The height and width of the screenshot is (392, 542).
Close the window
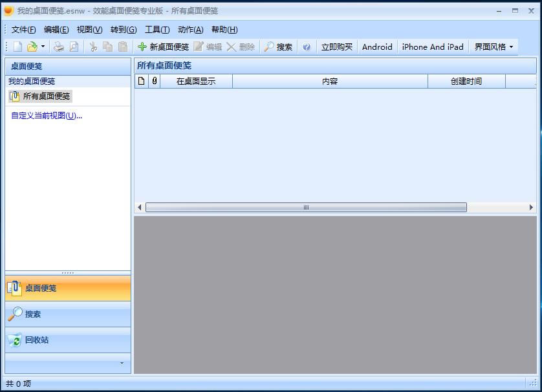pos(531,11)
